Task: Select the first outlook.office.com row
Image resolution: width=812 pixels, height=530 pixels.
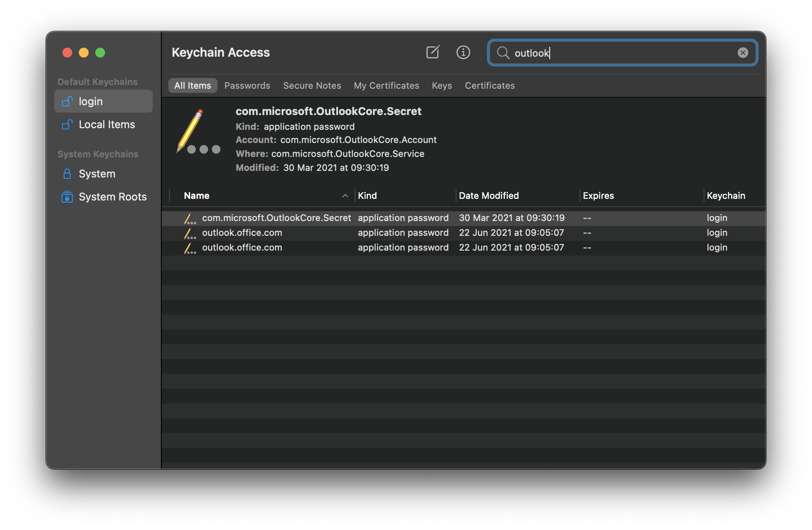Action: [x=463, y=233]
